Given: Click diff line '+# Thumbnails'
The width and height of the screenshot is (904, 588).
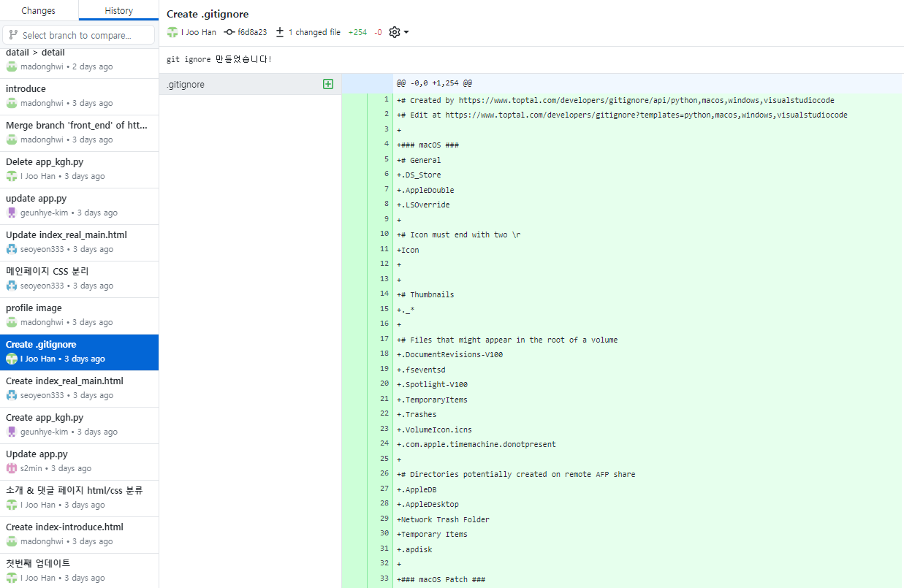Looking at the screenshot, I should point(425,294).
